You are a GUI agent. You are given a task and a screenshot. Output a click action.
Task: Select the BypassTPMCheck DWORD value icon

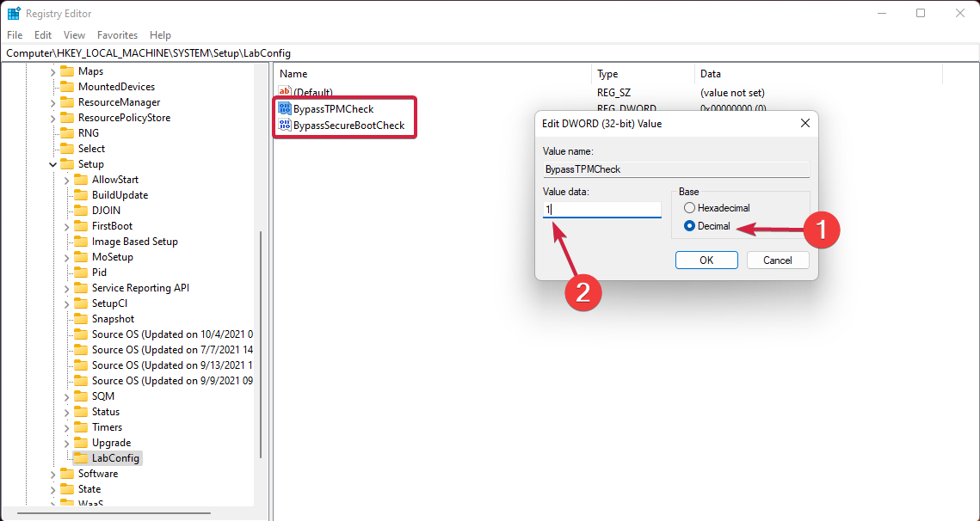click(x=285, y=108)
